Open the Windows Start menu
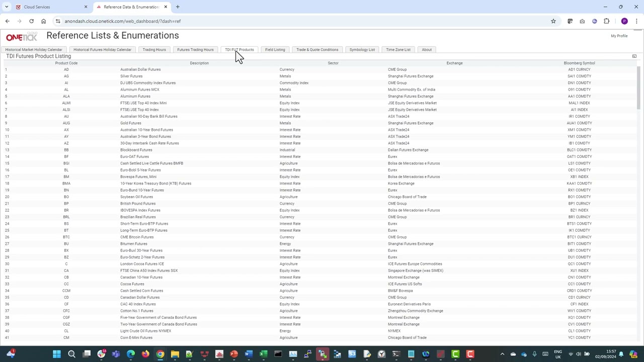 [x=57, y=354]
